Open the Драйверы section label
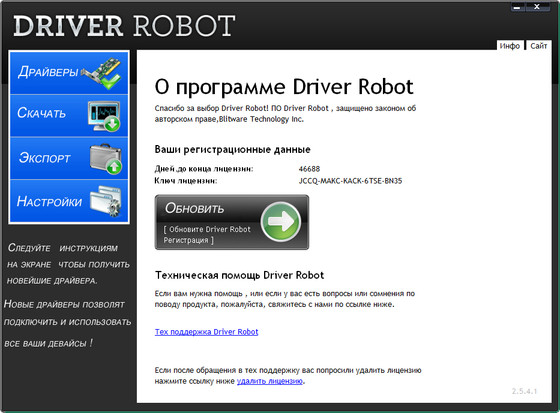 pos(48,72)
